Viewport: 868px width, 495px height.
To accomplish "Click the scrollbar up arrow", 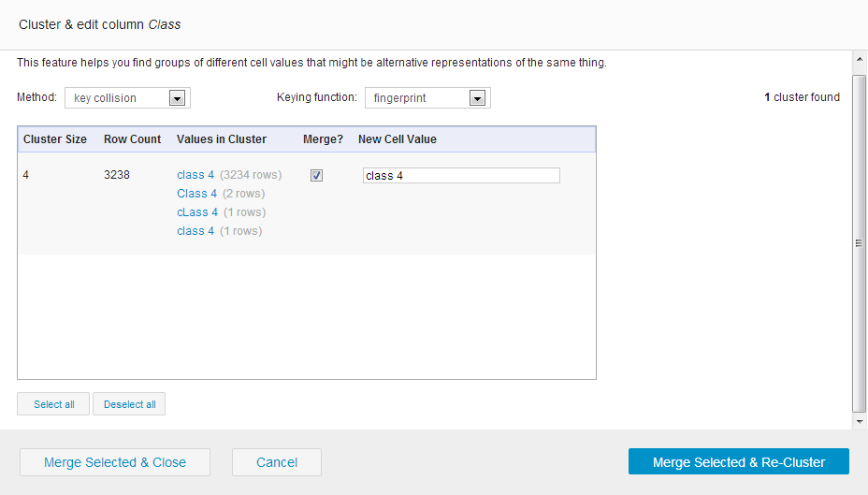I will (860, 59).
